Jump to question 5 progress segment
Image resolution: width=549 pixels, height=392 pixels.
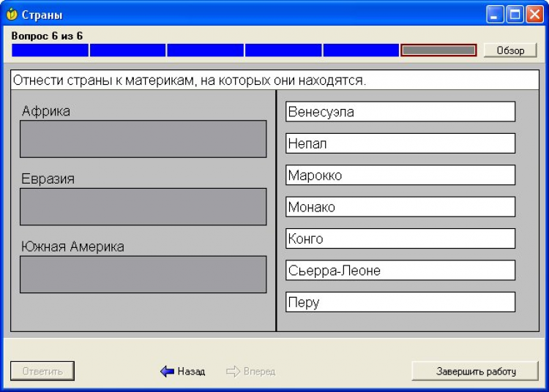(361, 50)
